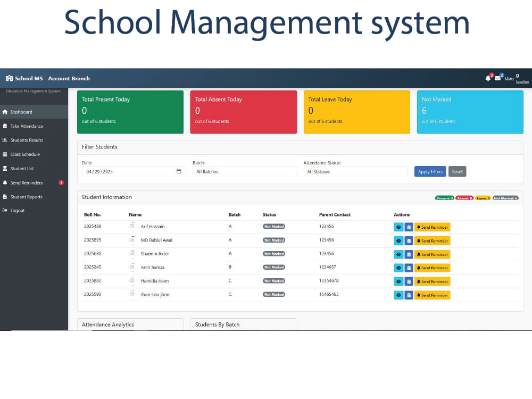Click parent contact 12354678
The width and height of the screenshot is (532, 399).
point(329,280)
